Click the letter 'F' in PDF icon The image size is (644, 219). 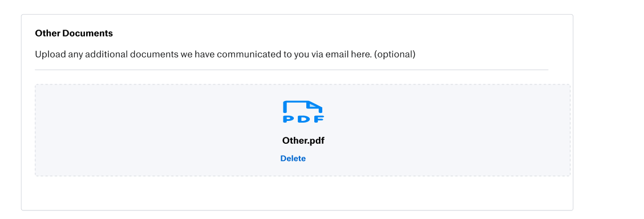coord(319,119)
